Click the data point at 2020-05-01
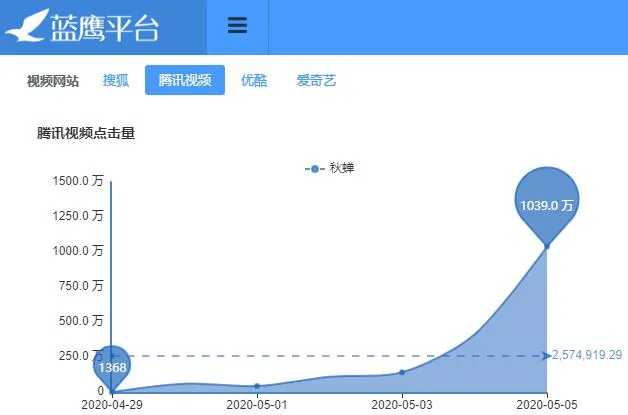The width and height of the screenshot is (628, 415). (x=257, y=386)
